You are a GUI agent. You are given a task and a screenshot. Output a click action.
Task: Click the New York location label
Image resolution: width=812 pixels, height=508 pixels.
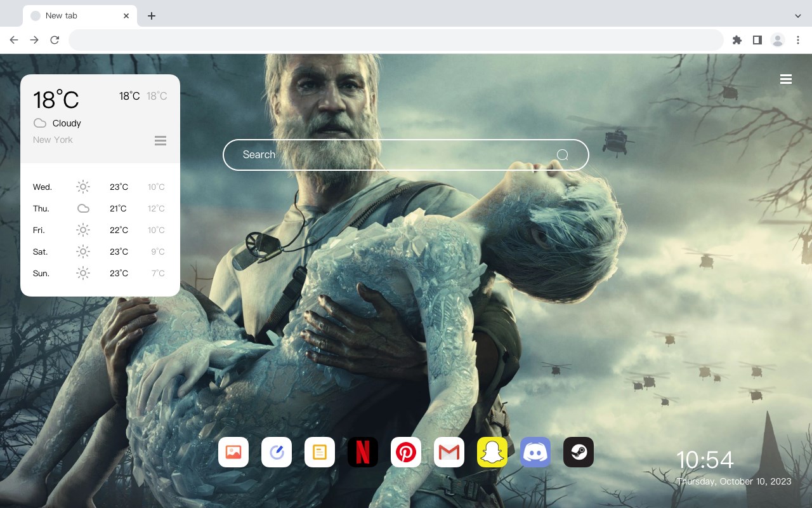coord(53,140)
